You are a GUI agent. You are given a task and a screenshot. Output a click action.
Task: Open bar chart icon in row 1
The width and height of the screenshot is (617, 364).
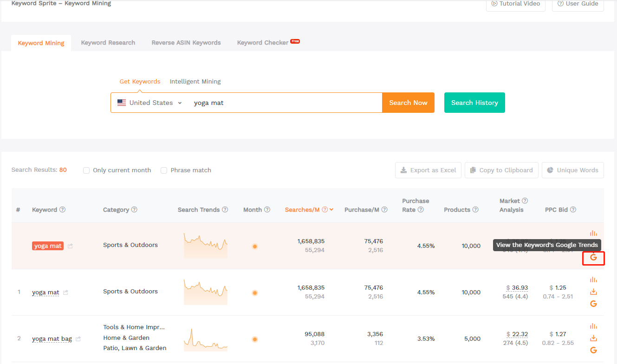[x=593, y=279]
